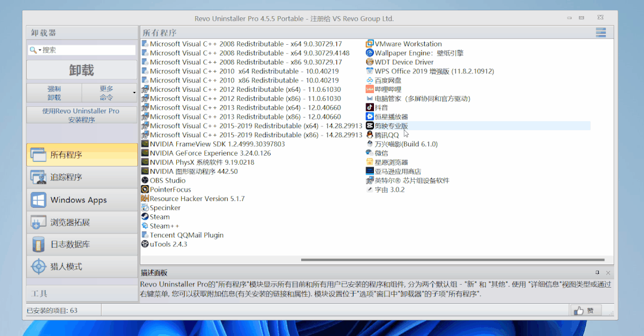This screenshot has width=644, height=336.
Task: Open the 日志数据库 module
Action: 82,245
